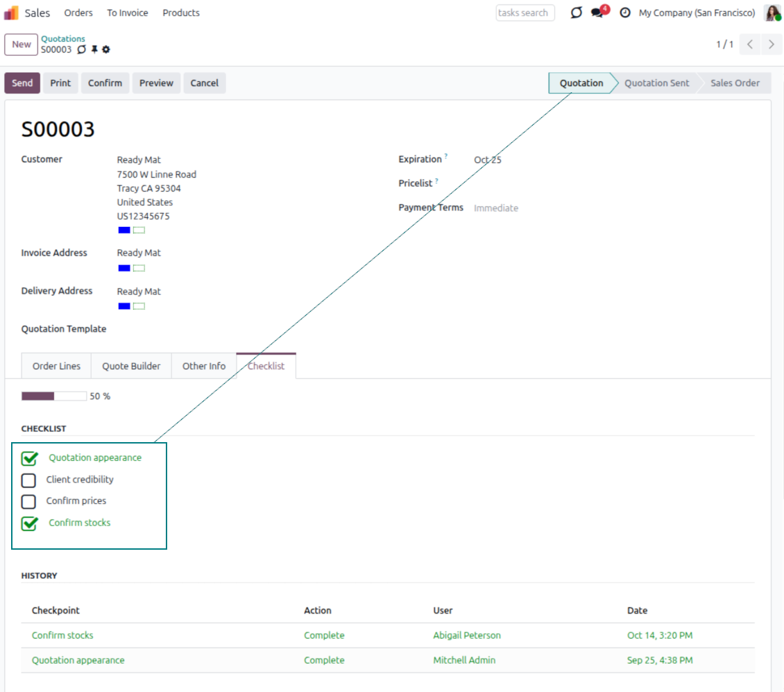Click the pin icon beside S00003
Viewport: 784px width, 692px height.
point(94,50)
